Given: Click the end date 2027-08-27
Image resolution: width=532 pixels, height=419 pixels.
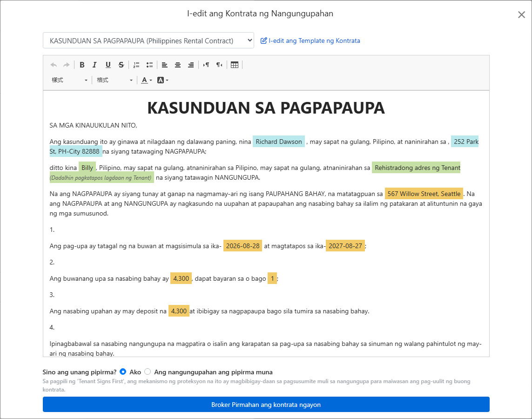Looking at the screenshot, I should tap(345, 246).
